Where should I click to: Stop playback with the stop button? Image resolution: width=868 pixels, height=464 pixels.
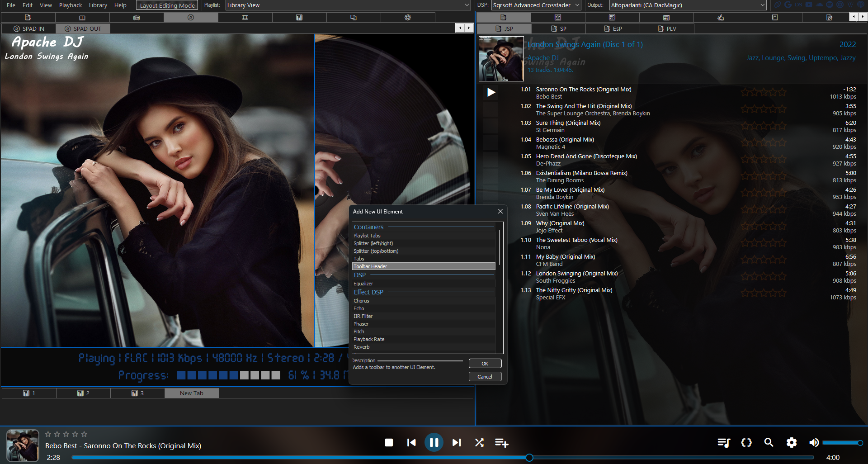point(389,443)
